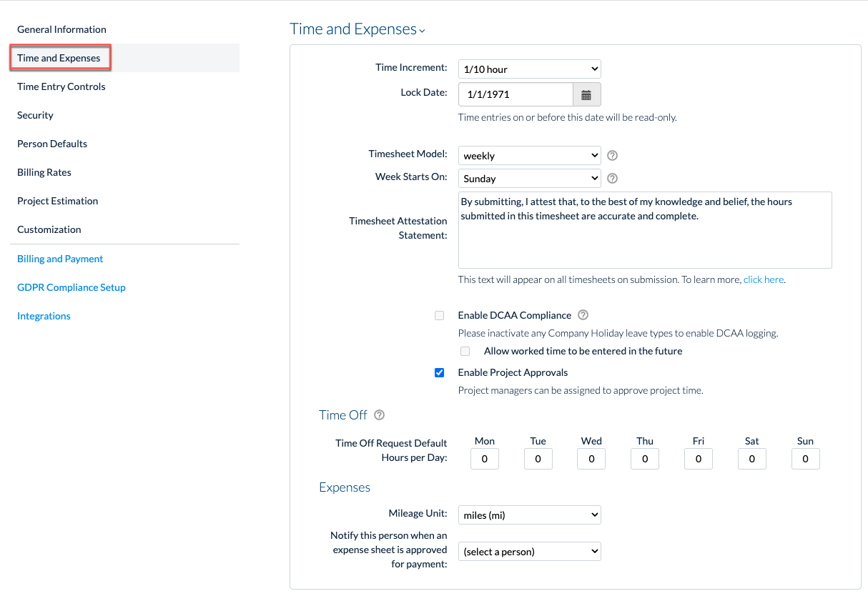Open GDPR Compliance Setup link
Screen dimensions: 868x601
coord(71,287)
